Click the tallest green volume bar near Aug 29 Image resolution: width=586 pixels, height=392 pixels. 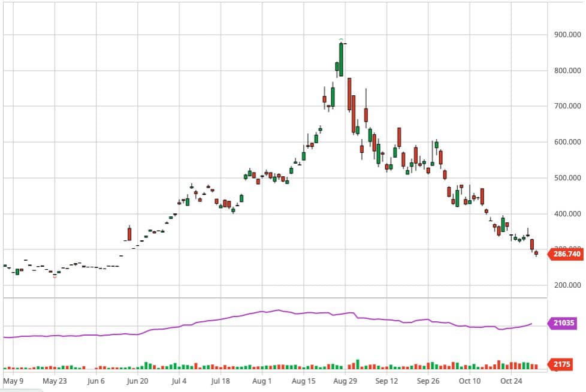click(x=358, y=364)
